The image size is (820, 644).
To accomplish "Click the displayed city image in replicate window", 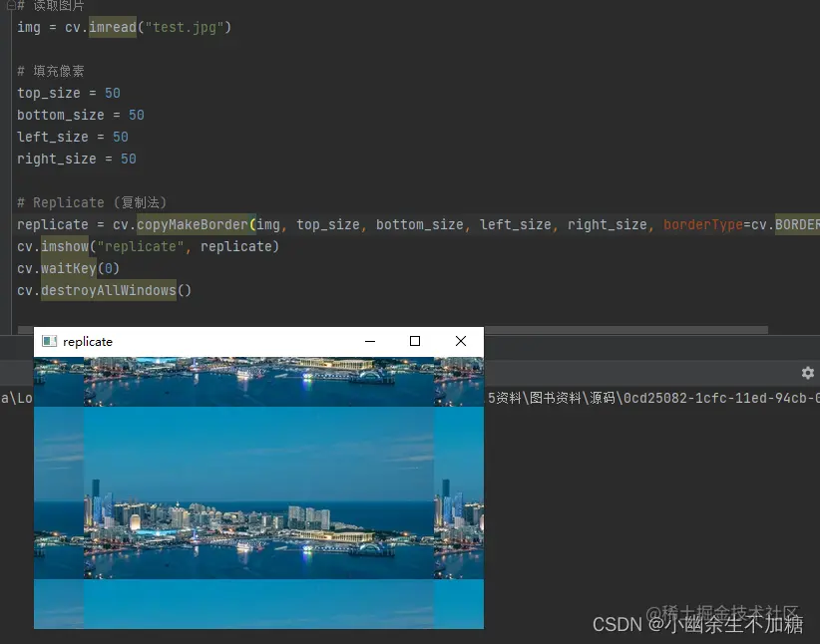I will [x=258, y=492].
